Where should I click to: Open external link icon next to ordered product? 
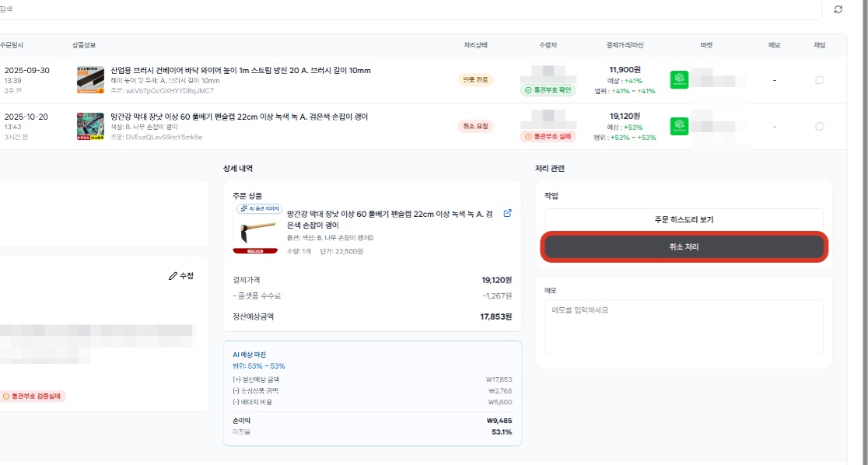tap(507, 213)
